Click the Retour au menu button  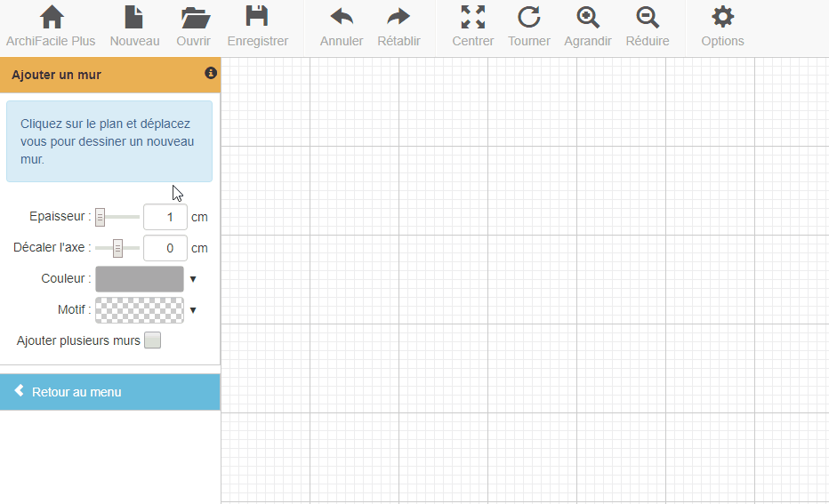109,392
